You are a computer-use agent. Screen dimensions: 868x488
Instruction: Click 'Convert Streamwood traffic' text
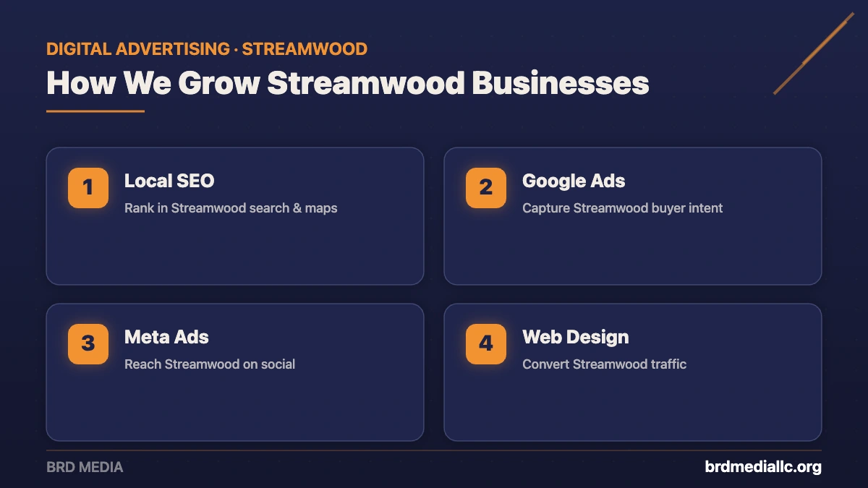pyautogui.click(x=605, y=364)
